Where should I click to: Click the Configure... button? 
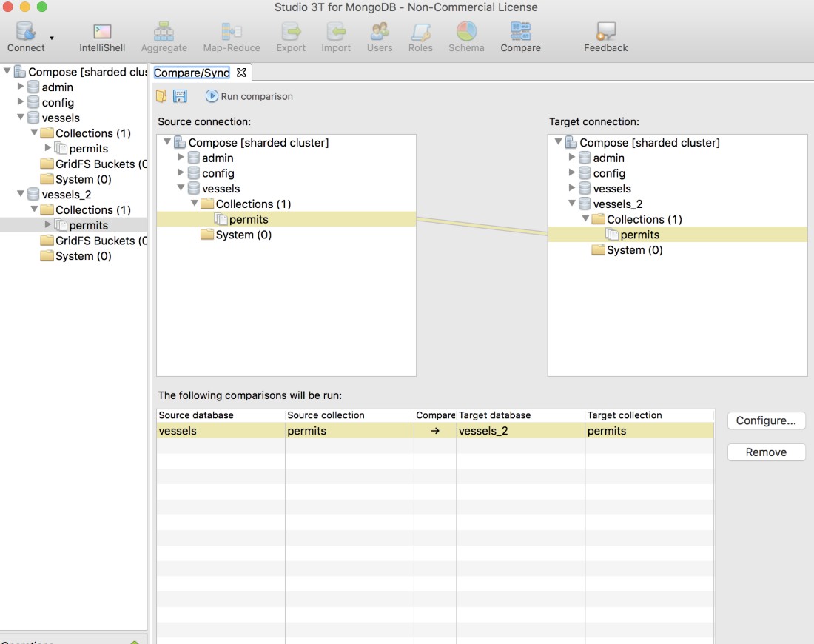click(766, 420)
